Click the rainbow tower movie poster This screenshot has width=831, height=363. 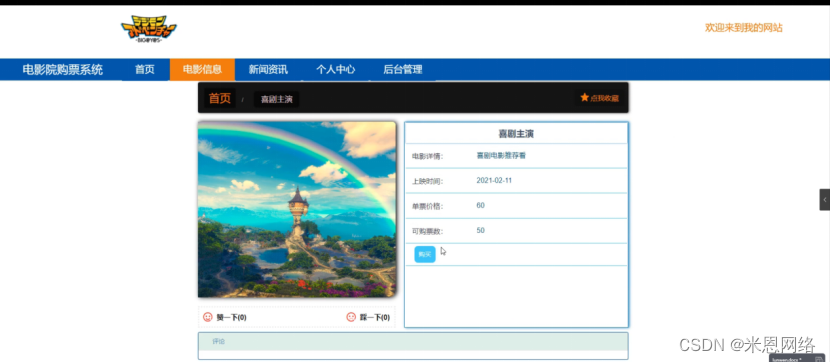pos(297,209)
